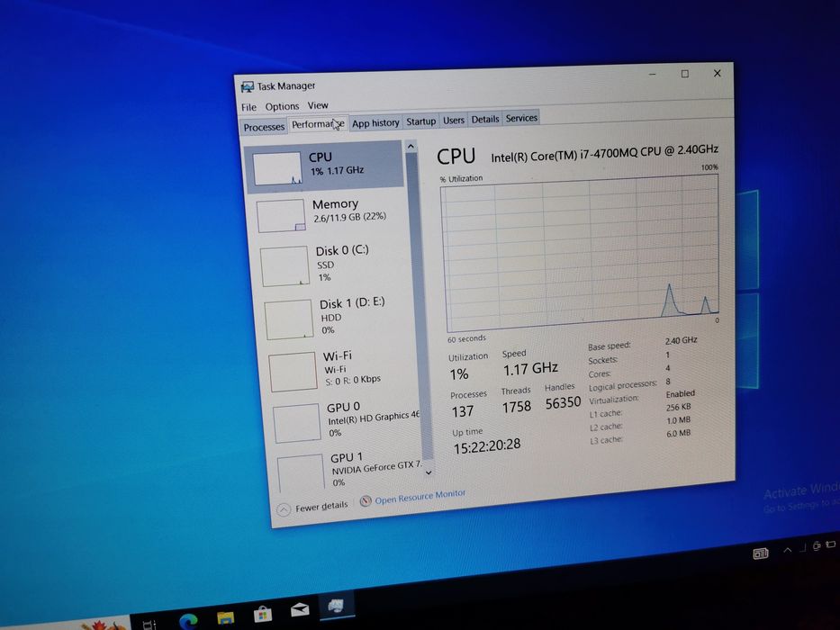The width and height of the screenshot is (840, 630).
Task: Open Resource Monitor link
Action: (420, 497)
